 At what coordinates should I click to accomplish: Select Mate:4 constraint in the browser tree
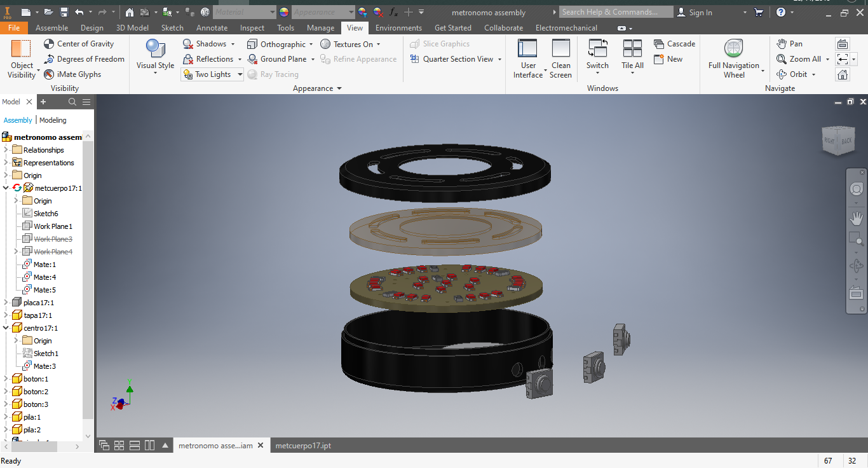44,277
